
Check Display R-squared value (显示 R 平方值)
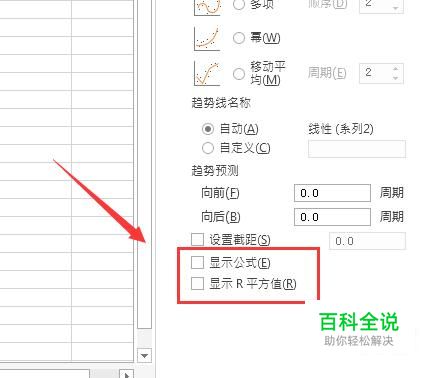click(x=197, y=284)
